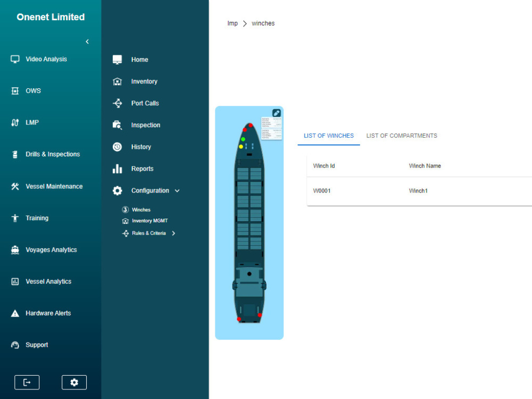This screenshot has width=532, height=399.
Task: Click the green winch marker on the bow
Action: tap(243, 139)
